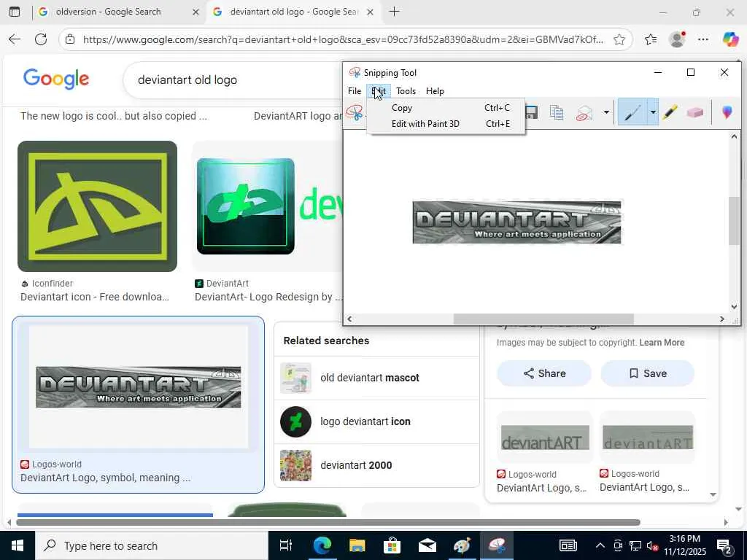Click the Save Snip floppy disk icon
Screen dimensions: 747x560
[531, 112]
